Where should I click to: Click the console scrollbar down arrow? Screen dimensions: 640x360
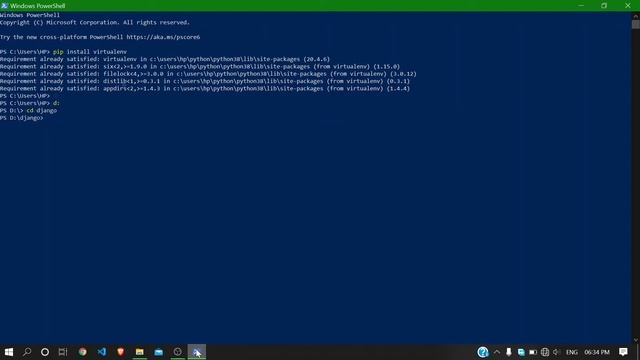click(636, 340)
